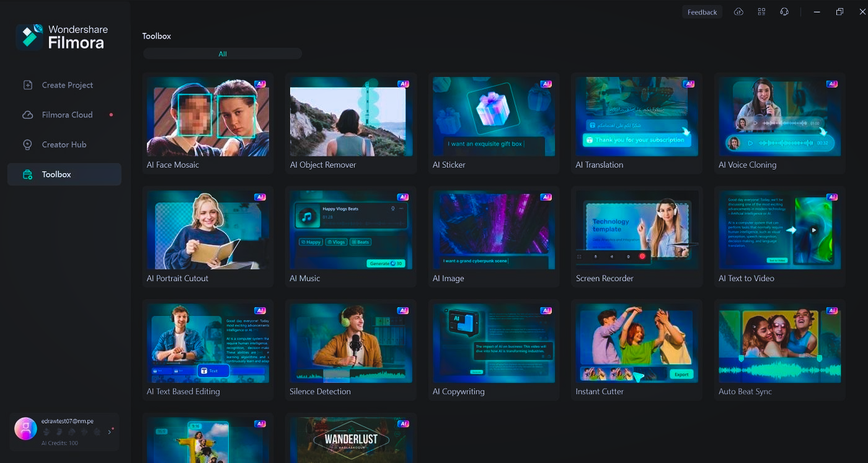Open the AI Voice Cloning thumbnail
This screenshot has height=463, width=868.
[779, 117]
